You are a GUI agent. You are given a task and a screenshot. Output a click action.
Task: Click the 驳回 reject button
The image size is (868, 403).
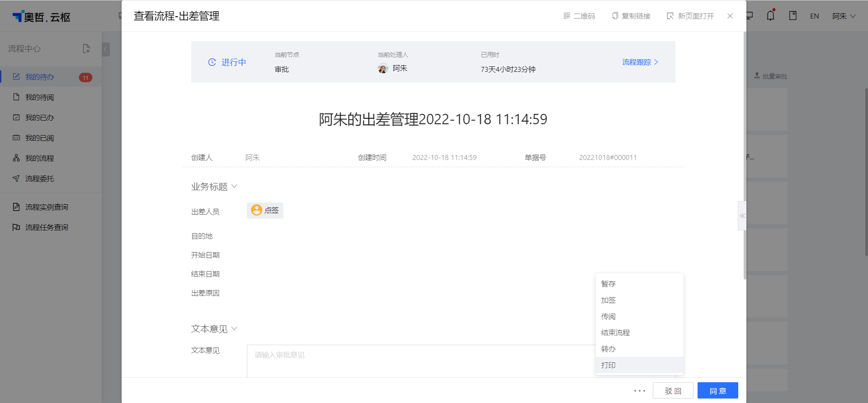673,391
